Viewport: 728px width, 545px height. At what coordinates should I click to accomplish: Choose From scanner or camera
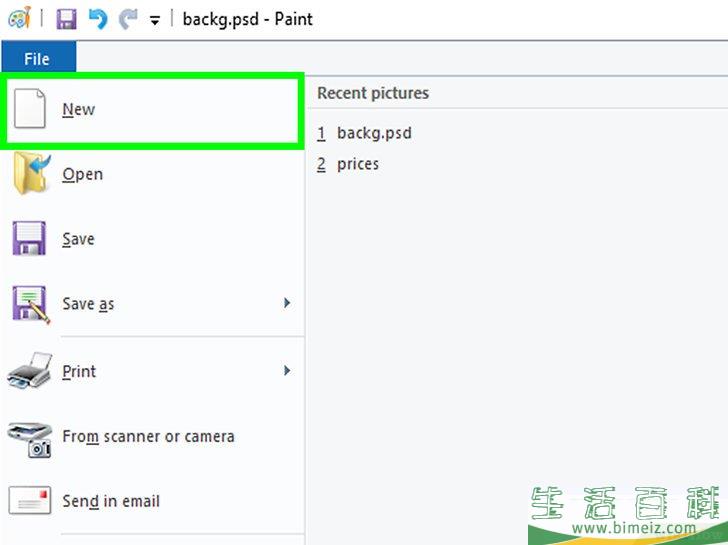click(x=152, y=436)
